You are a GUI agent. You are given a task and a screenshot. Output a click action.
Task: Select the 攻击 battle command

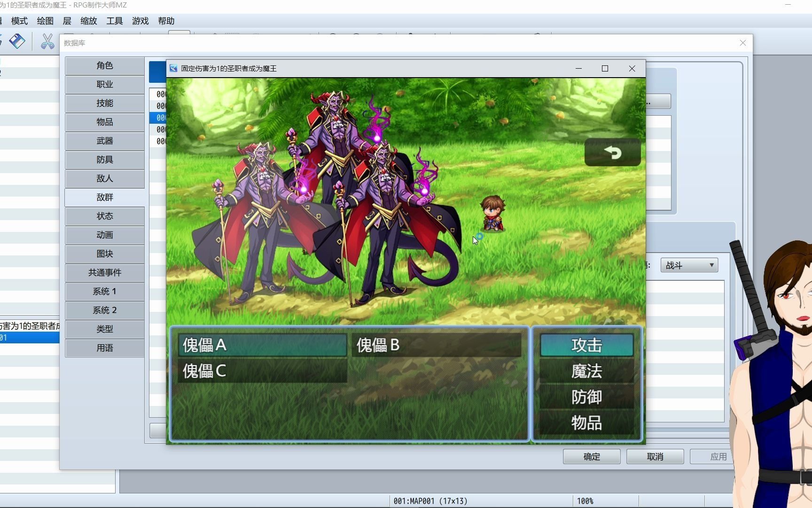click(x=586, y=345)
